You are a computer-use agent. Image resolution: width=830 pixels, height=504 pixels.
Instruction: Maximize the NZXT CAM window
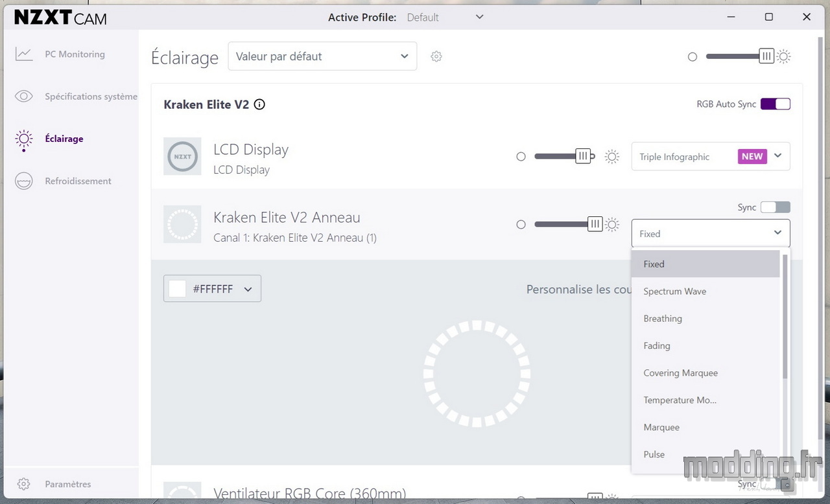pyautogui.click(x=768, y=17)
